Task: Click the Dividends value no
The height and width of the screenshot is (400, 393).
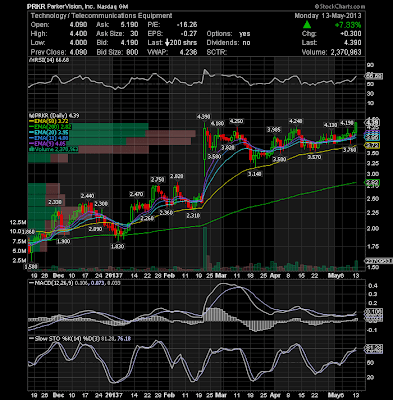Action: [x=246, y=43]
